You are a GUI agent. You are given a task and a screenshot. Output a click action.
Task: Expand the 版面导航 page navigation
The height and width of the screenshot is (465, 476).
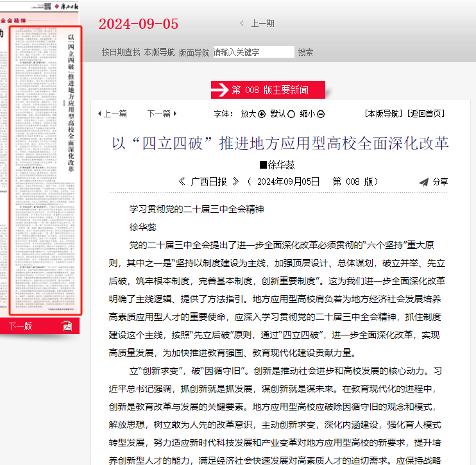pyautogui.click(x=194, y=53)
